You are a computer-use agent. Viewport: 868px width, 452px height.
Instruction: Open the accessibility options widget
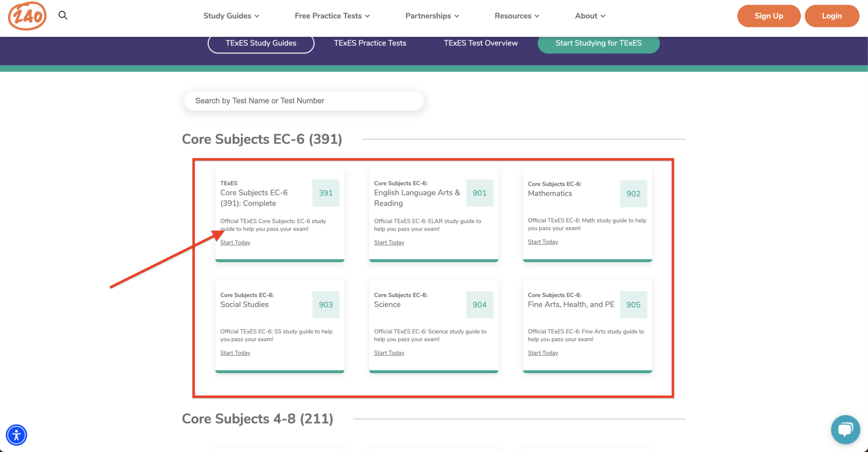17,435
